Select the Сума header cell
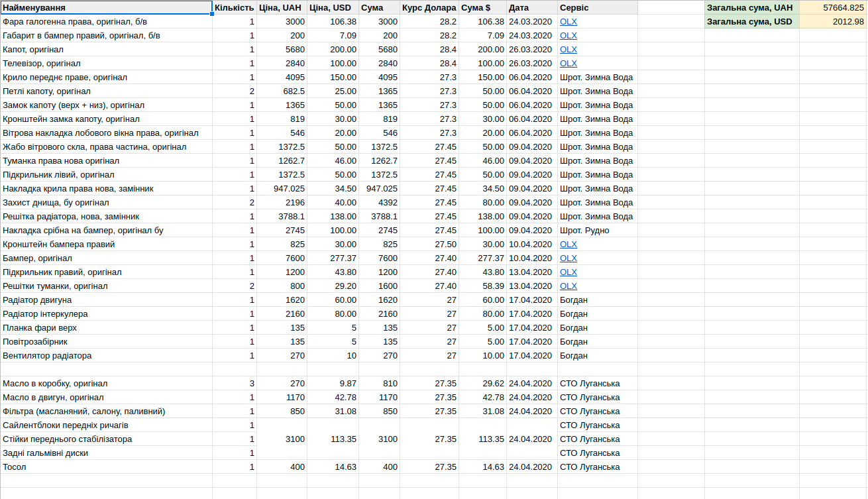 coord(379,7)
